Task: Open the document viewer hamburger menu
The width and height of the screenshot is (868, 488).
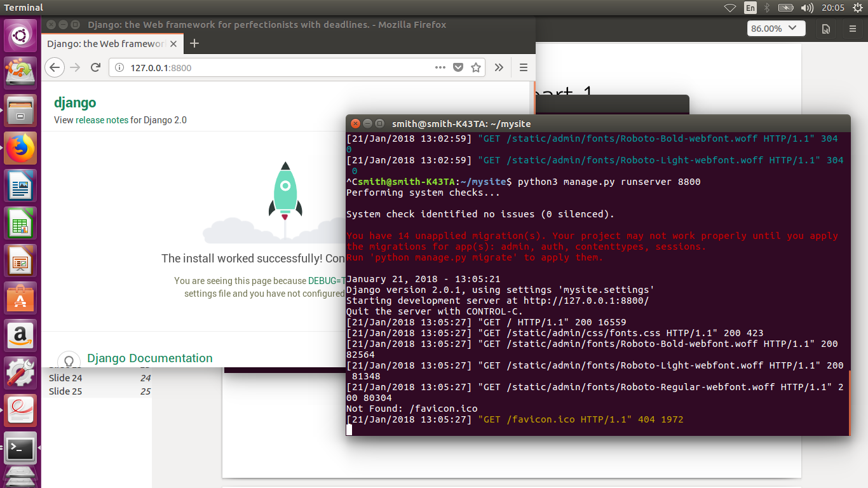Action: 853,29
